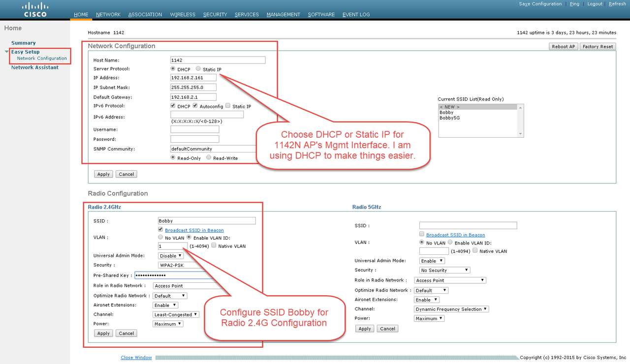Click Cancel under Network Configuration

[x=126, y=174]
